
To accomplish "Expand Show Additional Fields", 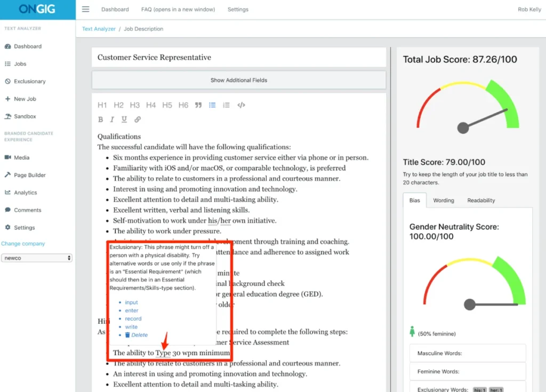I will point(239,81).
